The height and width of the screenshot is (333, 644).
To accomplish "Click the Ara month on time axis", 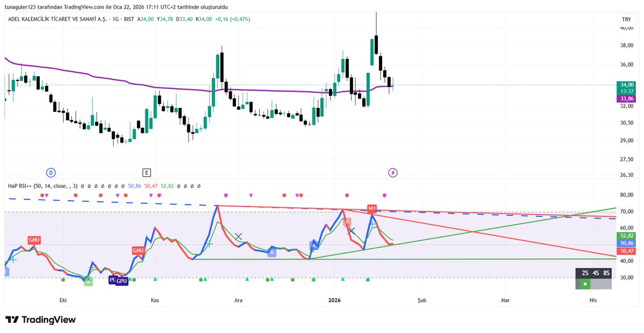I will 238,300.
